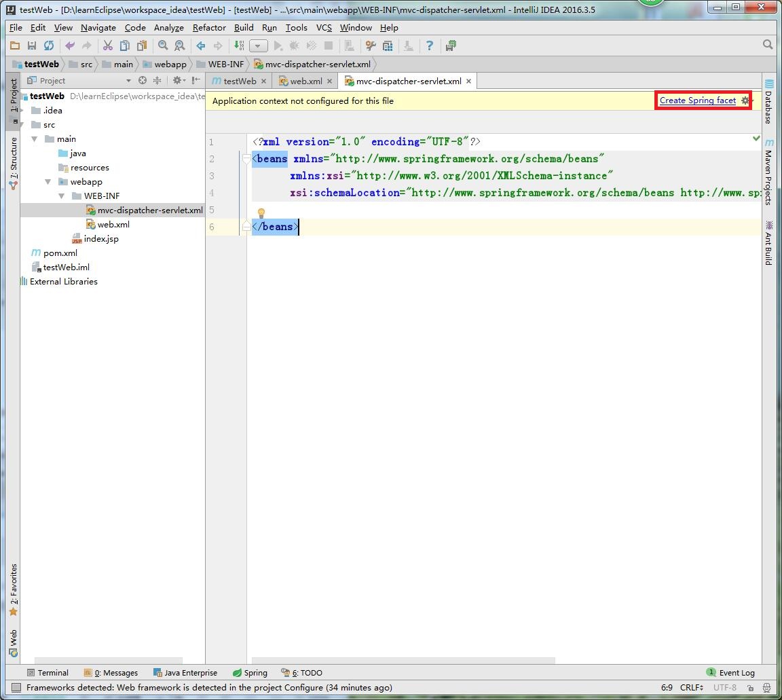The width and height of the screenshot is (782, 700).
Task: Click the 6:9 cursor position indicator
Action: [x=667, y=688]
